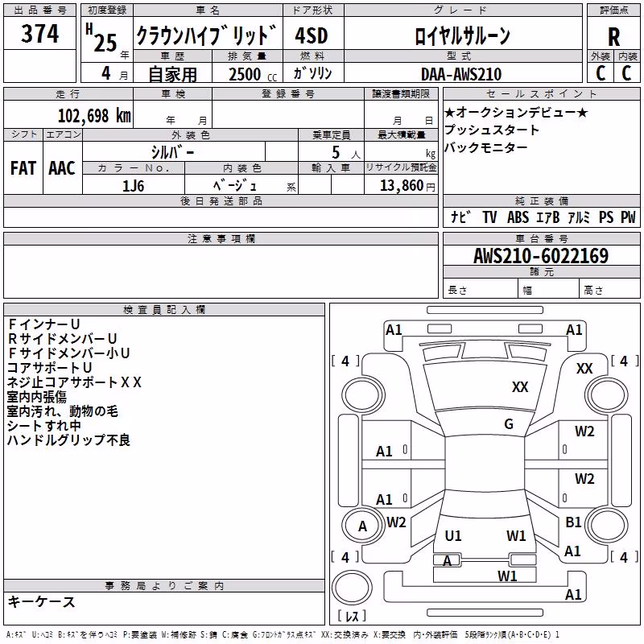Click equipment item PS

(606, 217)
